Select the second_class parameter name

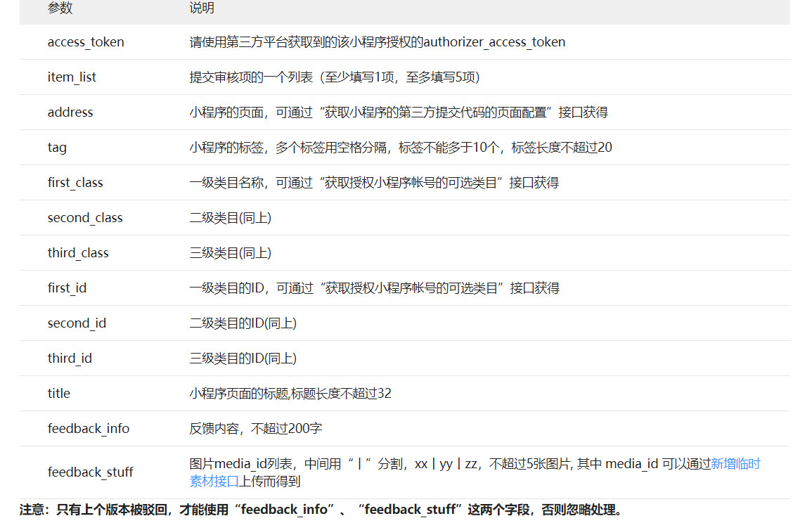tap(85, 218)
